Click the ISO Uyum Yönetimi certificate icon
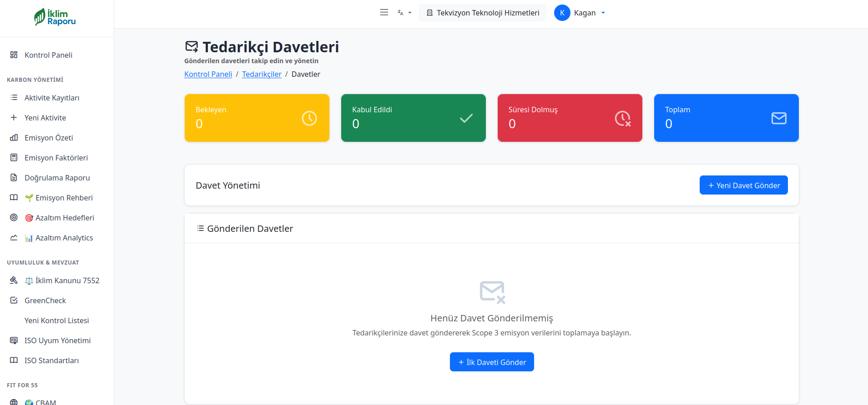Viewport: 868px width, 405px height. pos(14,340)
